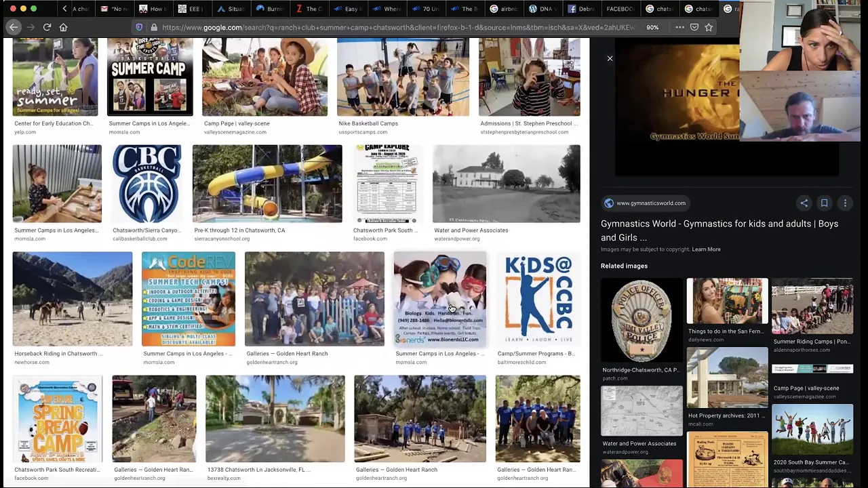Click the Galleries — Golden Heart Ranch caption under group photo by fence

tap(287, 354)
